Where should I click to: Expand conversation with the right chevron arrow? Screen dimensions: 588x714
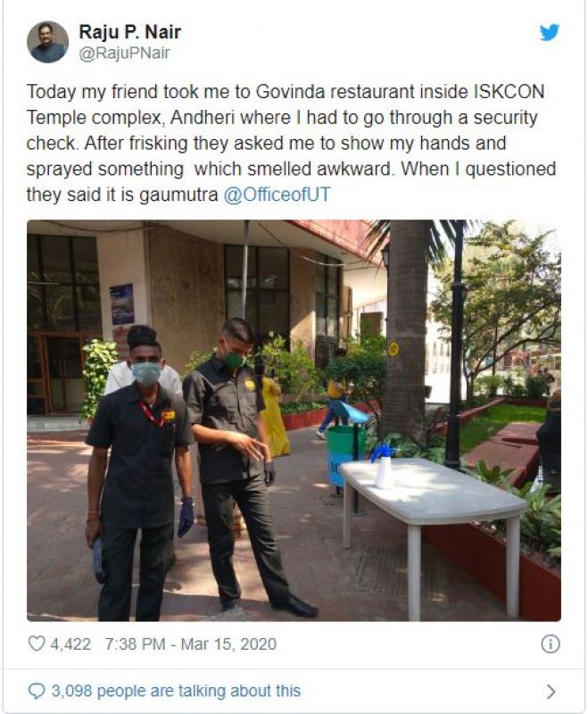pos(551,691)
